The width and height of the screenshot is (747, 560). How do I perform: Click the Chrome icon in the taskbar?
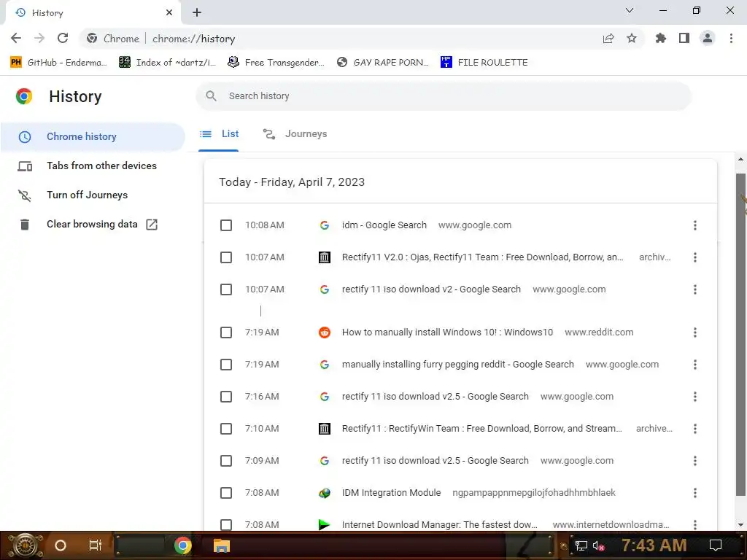(x=182, y=545)
